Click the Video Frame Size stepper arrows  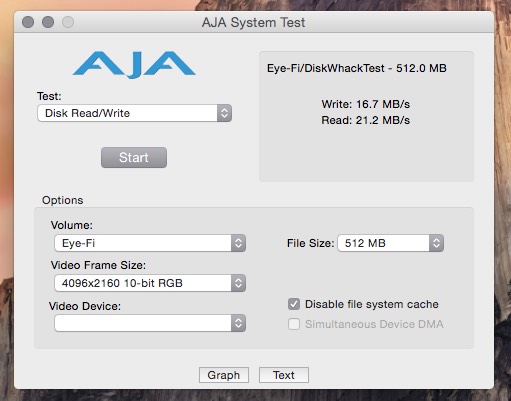pos(238,283)
